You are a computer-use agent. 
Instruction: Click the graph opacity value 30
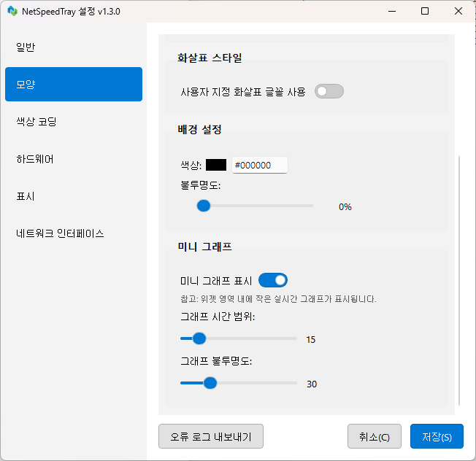(312, 384)
